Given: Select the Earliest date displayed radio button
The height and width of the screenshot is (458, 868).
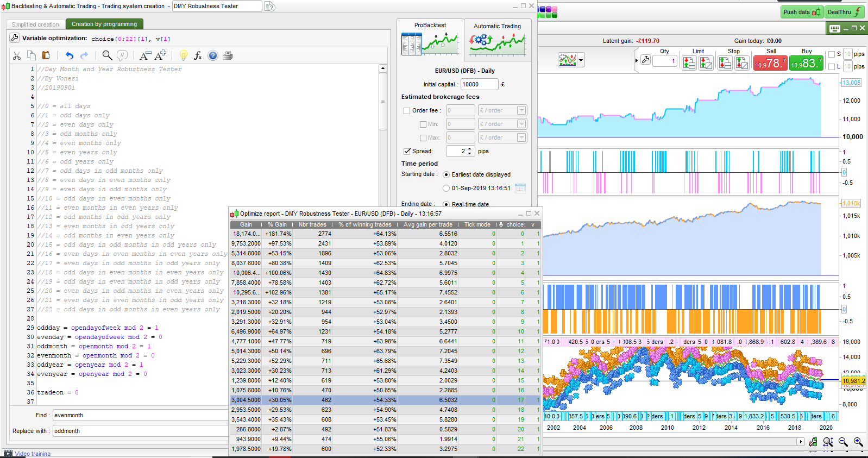Looking at the screenshot, I should (x=446, y=175).
